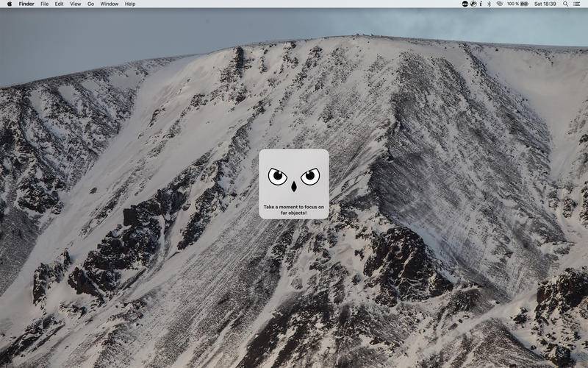Click the 'i' info menu bar icon
This screenshot has width=588, height=368.
click(481, 4)
